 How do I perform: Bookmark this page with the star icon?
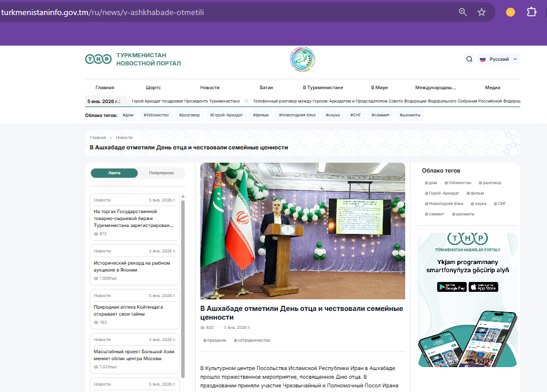click(481, 12)
